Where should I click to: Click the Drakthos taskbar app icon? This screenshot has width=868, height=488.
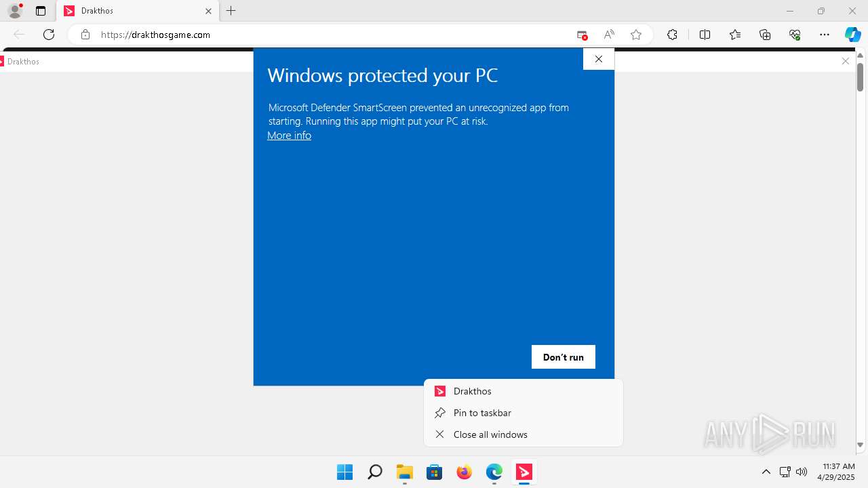(524, 472)
